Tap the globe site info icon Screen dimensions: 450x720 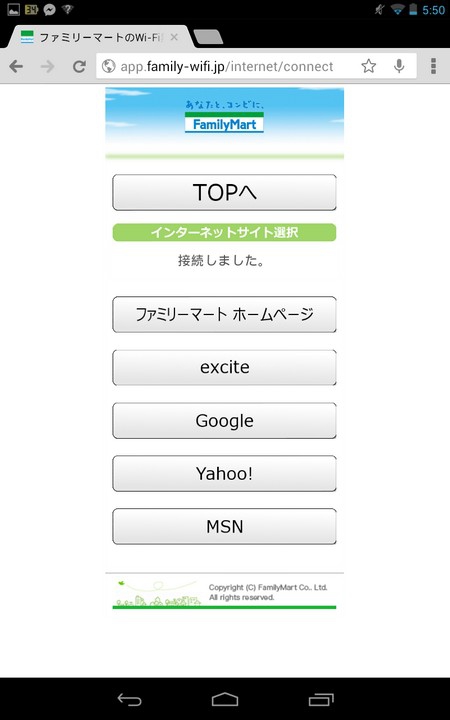coord(108,67)
